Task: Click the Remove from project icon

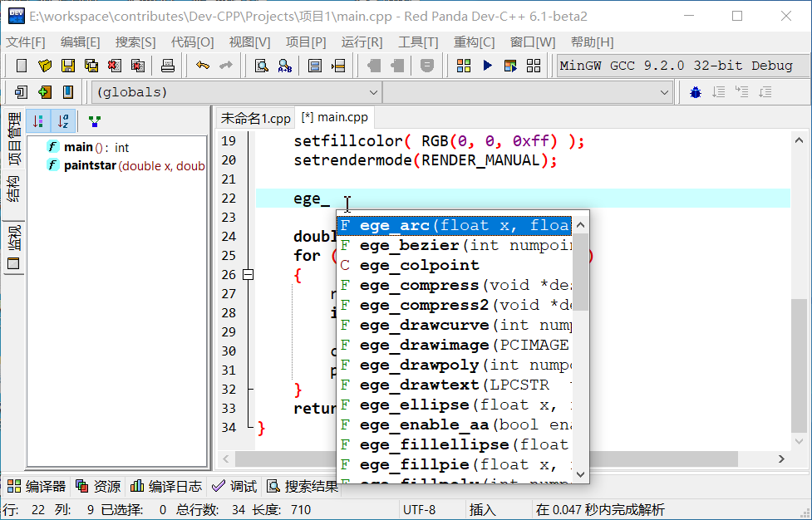Action: 68,92
